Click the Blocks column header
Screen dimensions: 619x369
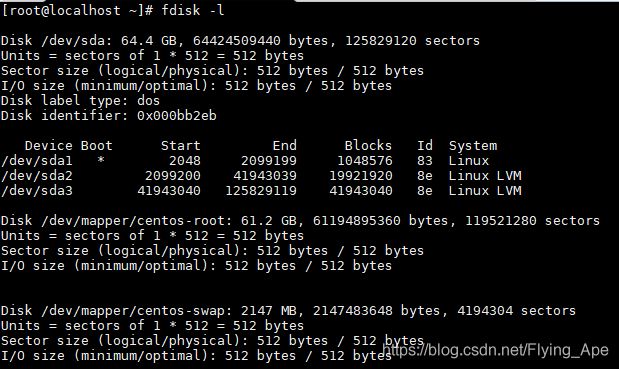point(368,146)
